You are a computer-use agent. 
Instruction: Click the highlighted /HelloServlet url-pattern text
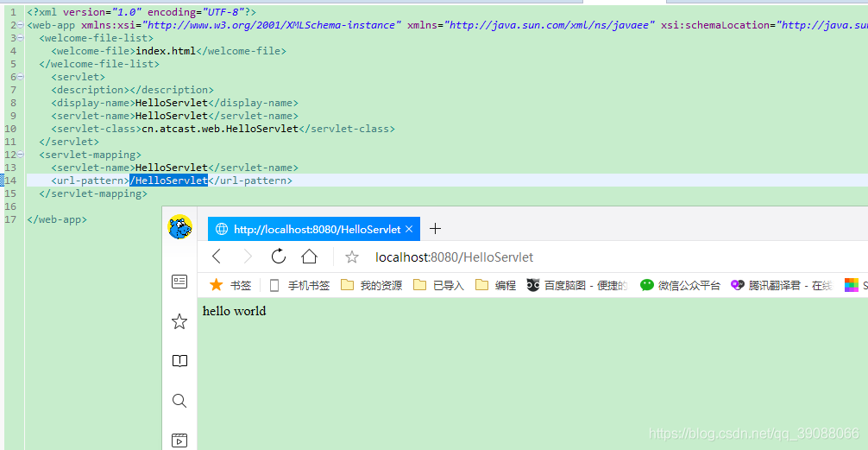[168, 181]
